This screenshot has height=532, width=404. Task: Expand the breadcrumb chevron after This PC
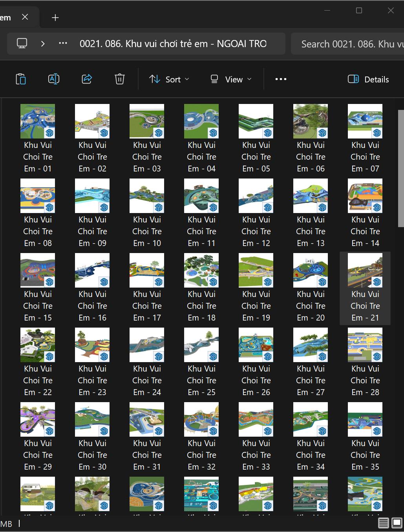coord(43,43)
